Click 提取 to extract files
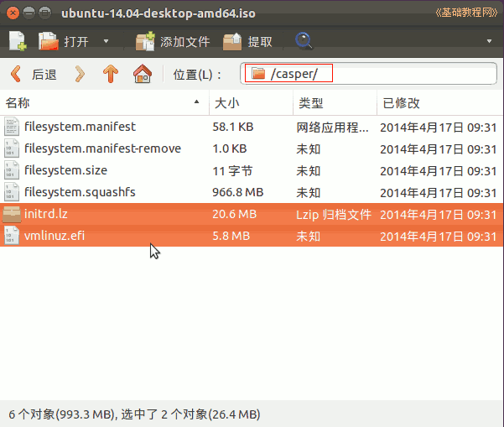 248,42
